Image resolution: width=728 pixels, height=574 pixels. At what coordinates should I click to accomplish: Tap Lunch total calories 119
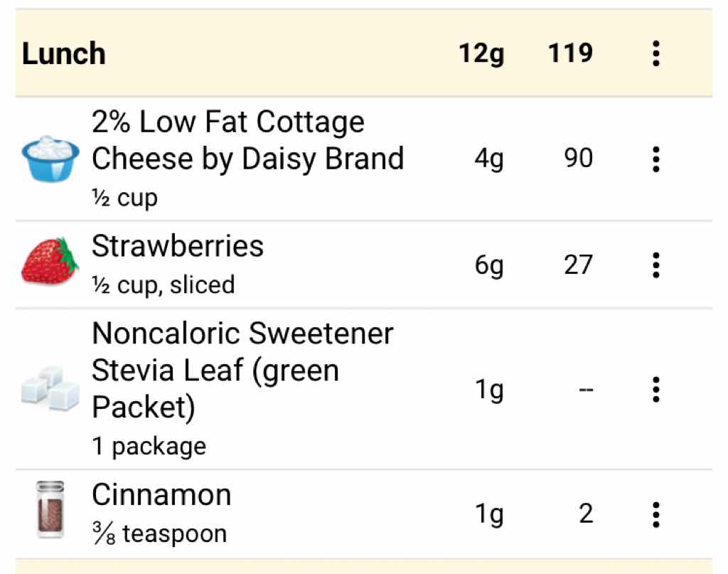(x=570, y=53)
